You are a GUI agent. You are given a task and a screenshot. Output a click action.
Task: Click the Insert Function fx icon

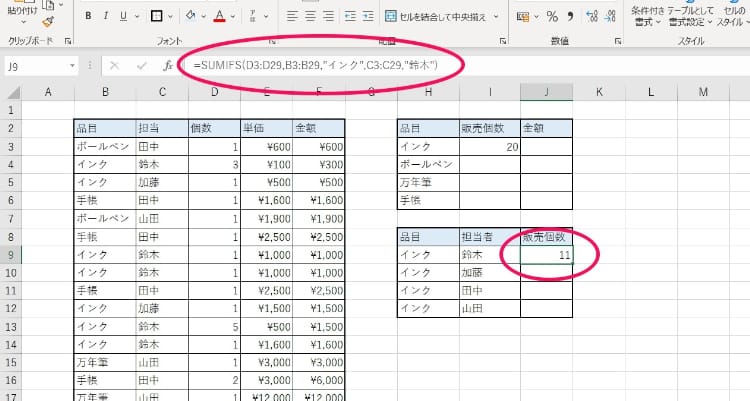(168, 65)
